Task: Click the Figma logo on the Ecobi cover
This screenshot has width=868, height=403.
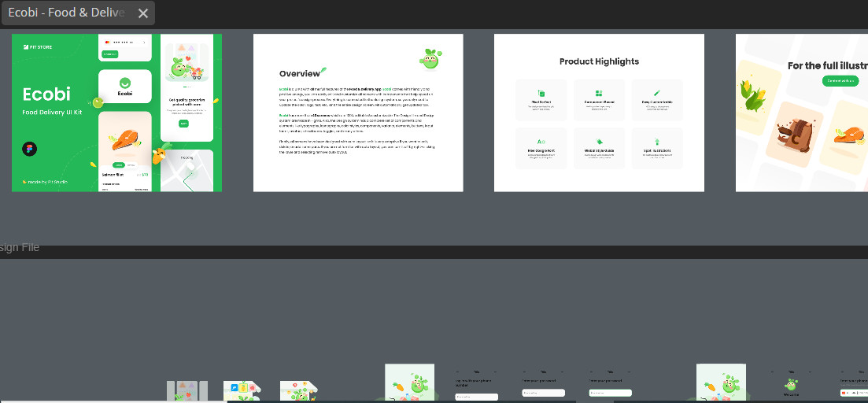Action: click(x=29, y=149)
